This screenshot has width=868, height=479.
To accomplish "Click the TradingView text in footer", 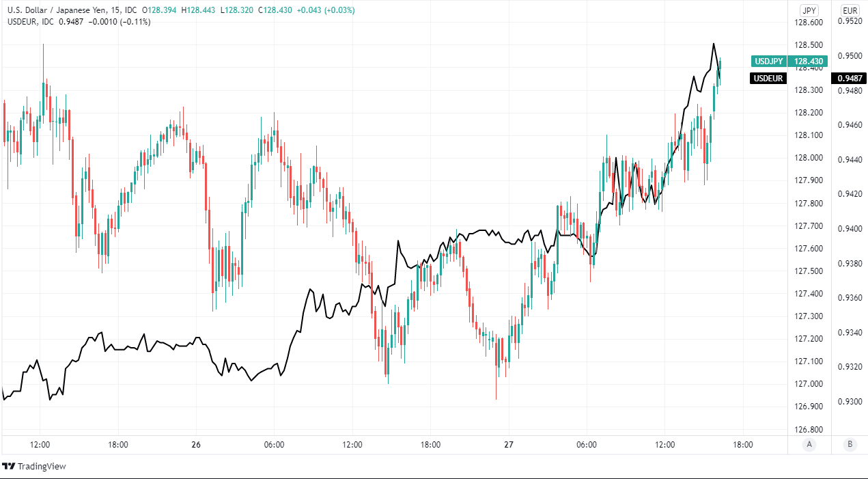I will 42,466.
